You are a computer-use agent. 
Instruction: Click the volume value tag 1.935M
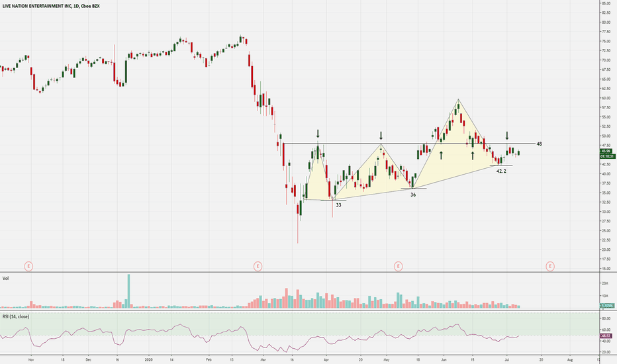pos(606,306)
